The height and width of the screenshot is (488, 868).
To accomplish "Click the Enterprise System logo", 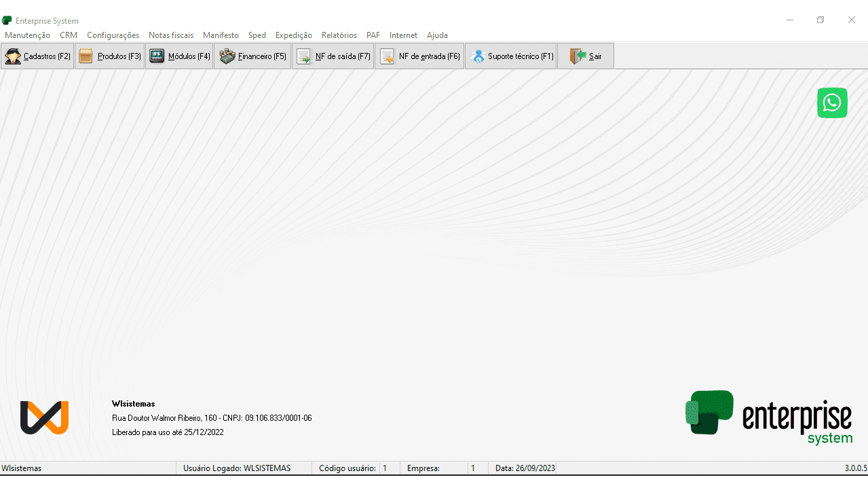I will point(768,416).
